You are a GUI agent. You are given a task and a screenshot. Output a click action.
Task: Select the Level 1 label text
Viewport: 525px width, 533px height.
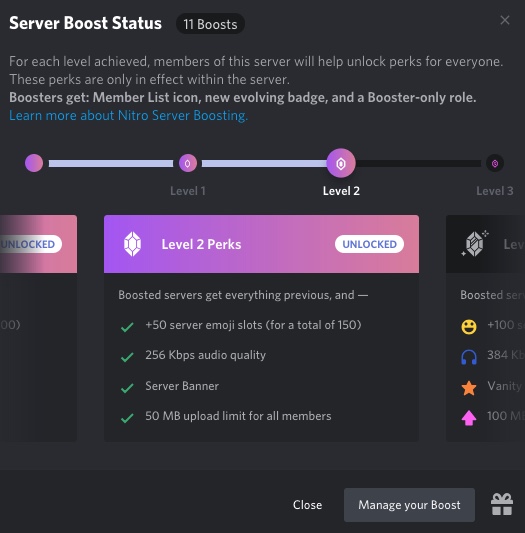pyautogui.click(x=188, y=191)
